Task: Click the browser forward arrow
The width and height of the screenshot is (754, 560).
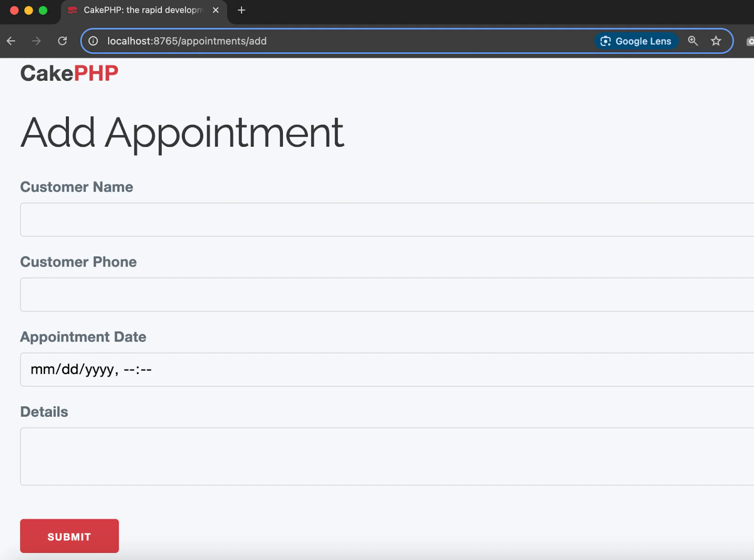Action: pos(36,41)
